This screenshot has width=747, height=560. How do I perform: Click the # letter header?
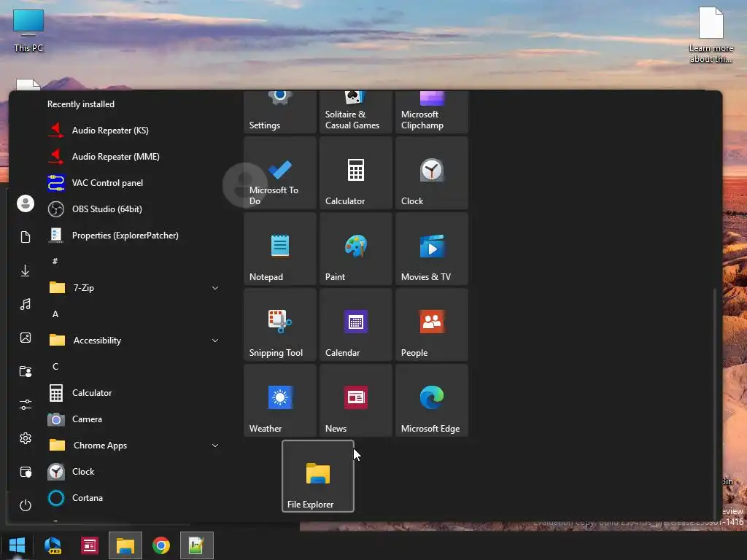(55, 261)
